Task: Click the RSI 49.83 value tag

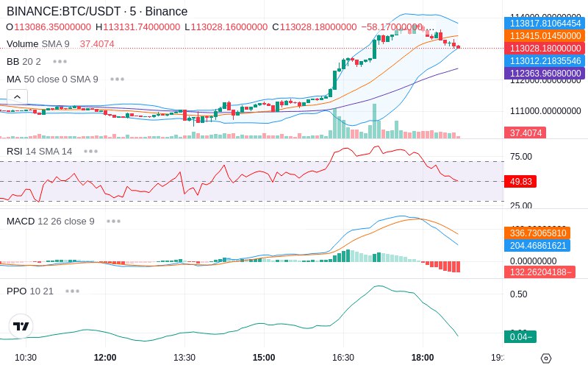Action: (520, 181)
